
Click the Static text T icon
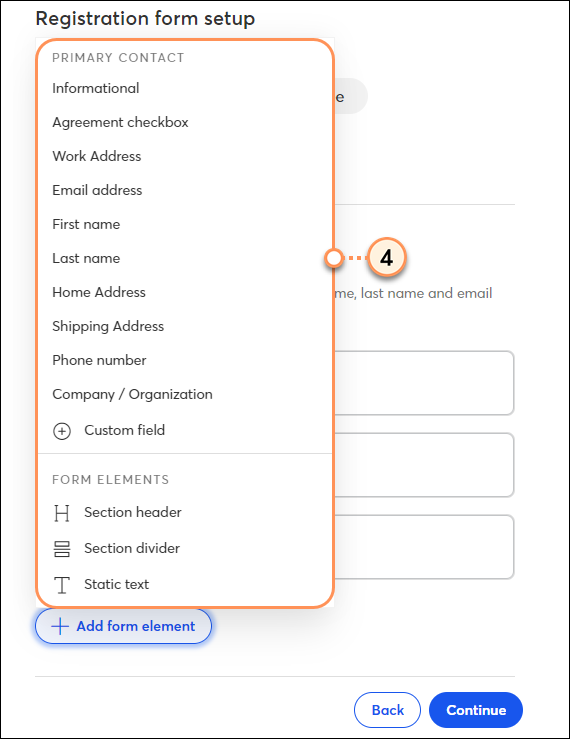point(62,585)
